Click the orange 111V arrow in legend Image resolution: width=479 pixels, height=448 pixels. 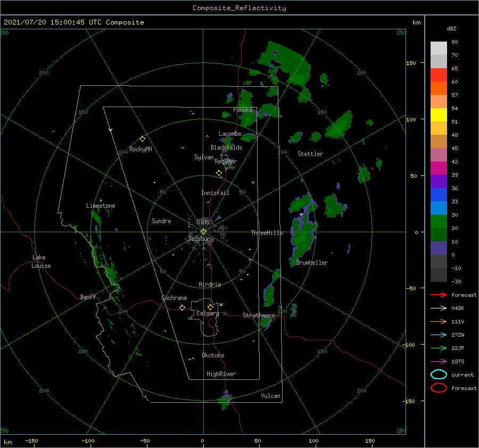tap(439, 321)
